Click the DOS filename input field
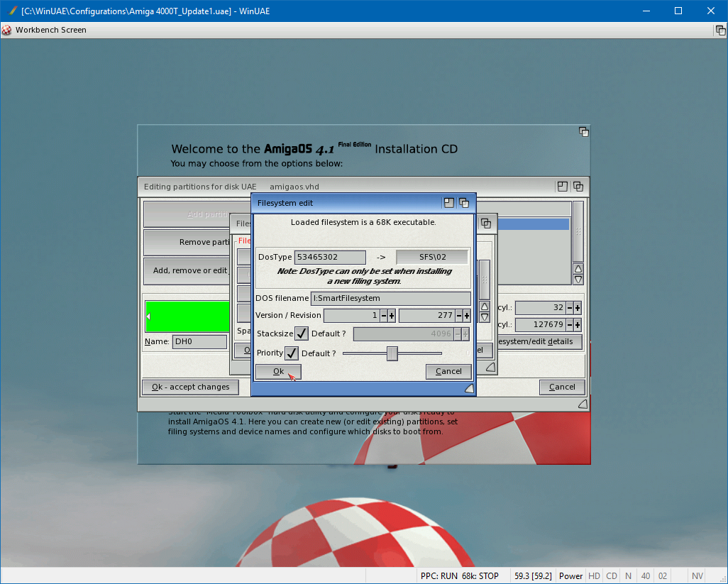Image resolution: width=728 pixels, height=584 pixels. click(x=390, y=299)
